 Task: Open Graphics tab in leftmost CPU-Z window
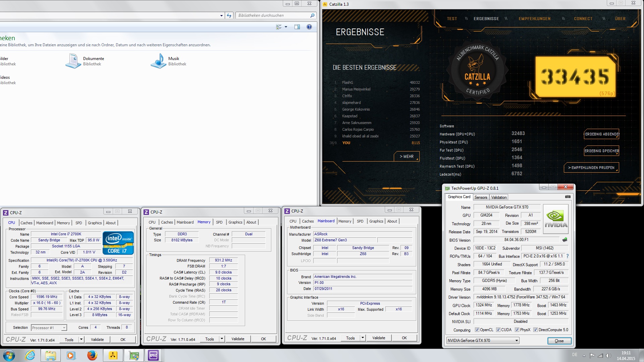click(95, 223)
